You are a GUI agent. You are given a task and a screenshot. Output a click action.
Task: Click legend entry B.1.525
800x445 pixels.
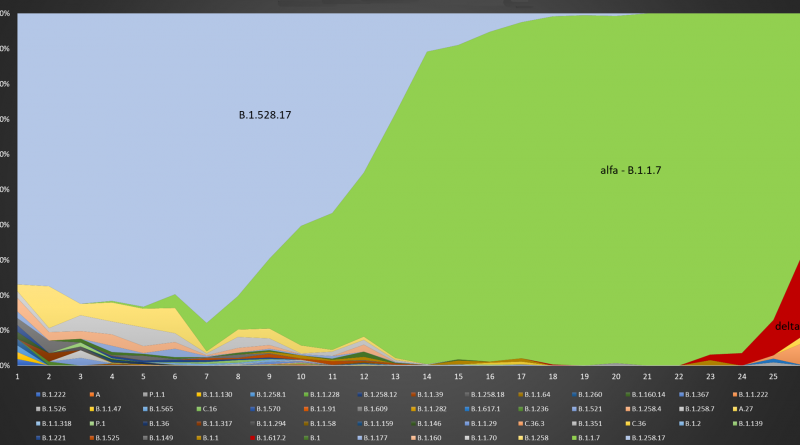click(104, 438)
